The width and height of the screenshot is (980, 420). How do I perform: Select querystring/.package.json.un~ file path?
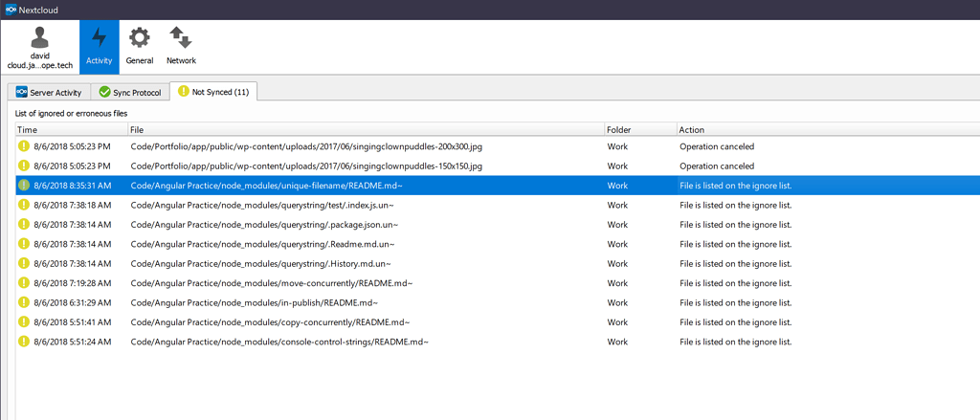[x=264, y=225]
